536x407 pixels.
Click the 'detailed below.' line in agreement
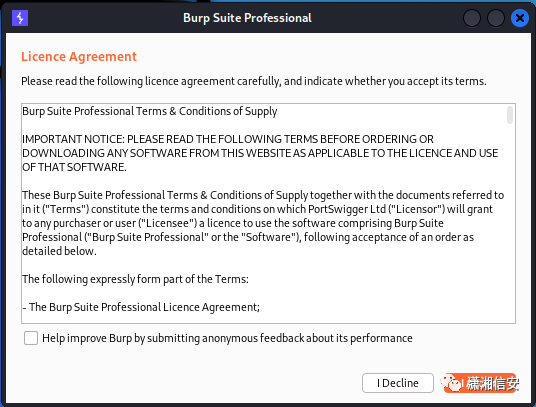(x=59, y=251)
